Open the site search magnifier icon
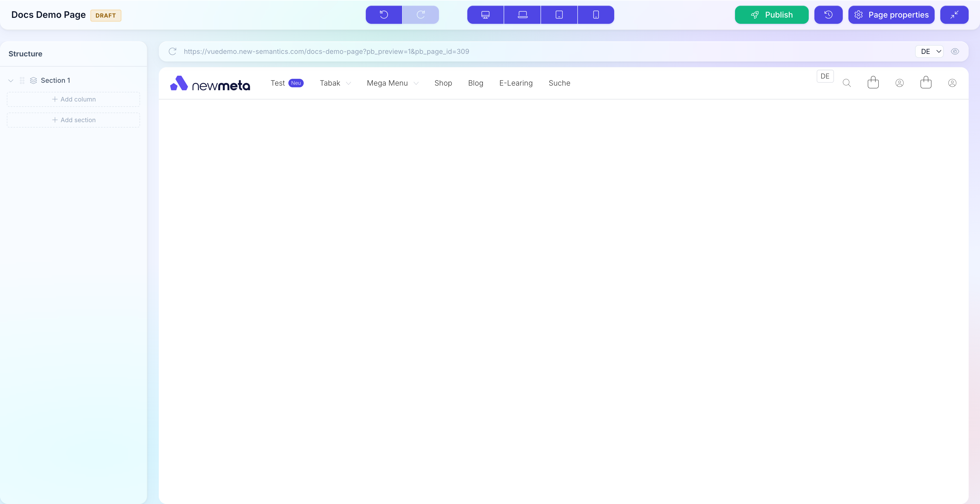 (x=846, y=83)
